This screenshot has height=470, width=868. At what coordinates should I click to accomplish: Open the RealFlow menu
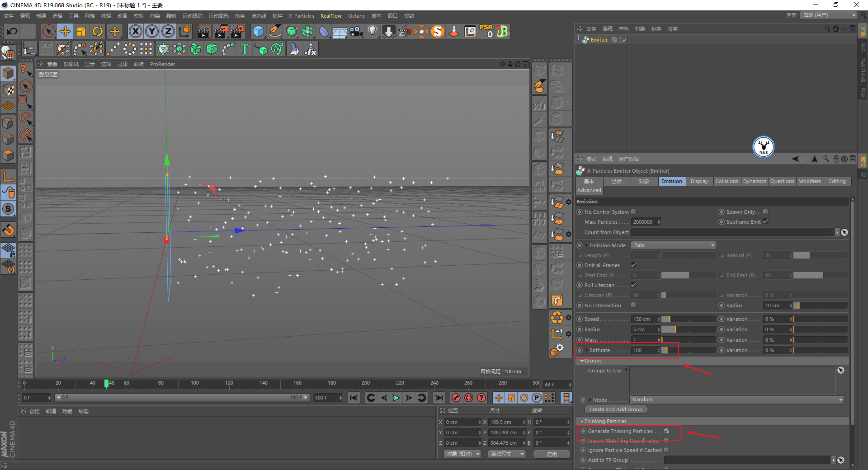click(x=331, y=16)
